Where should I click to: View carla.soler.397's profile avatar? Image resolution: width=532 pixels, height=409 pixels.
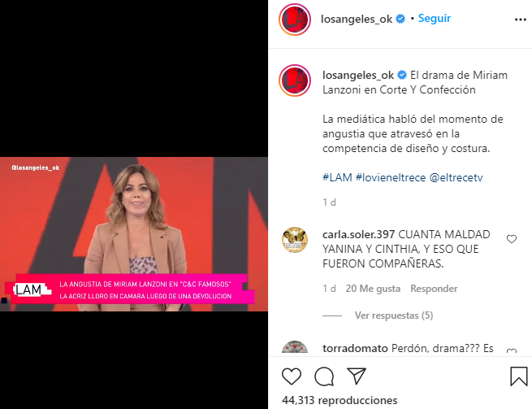coord(295,240)
